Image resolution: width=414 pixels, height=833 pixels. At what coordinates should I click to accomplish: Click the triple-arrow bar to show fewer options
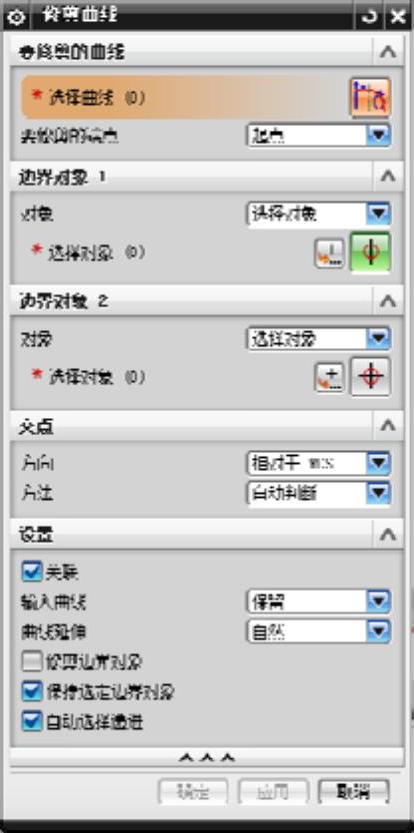coord(207,758)
